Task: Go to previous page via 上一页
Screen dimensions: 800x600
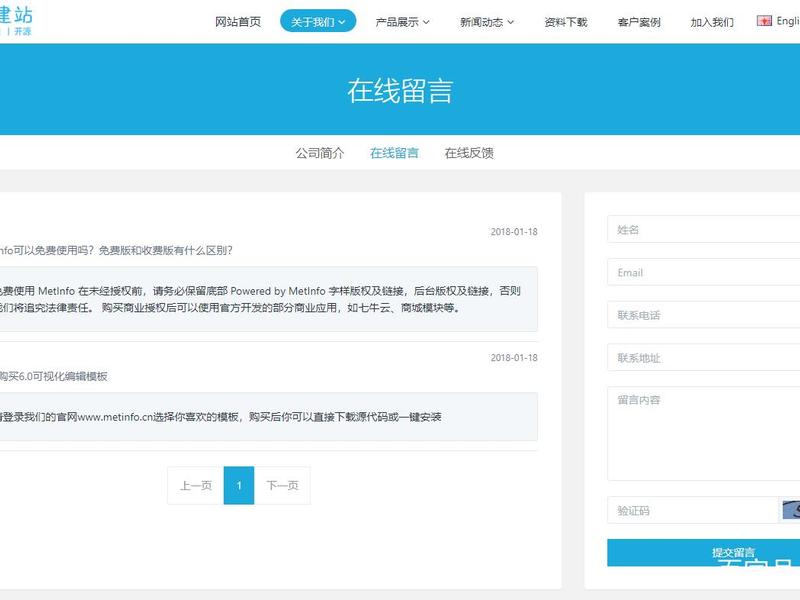Action: [x=195, y=485]
